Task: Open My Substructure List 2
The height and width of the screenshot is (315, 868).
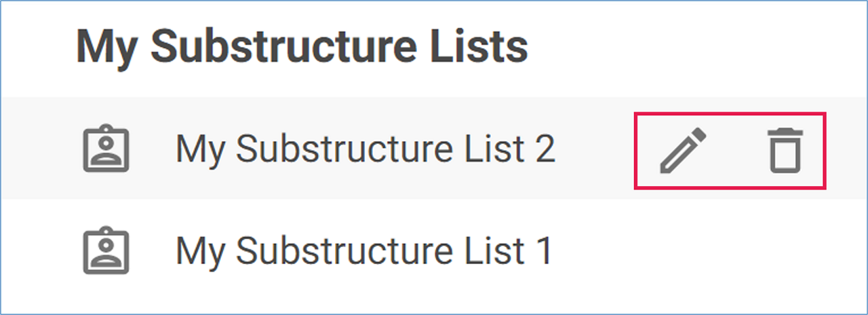Action: pyautogui.click(x=365, y=149)
